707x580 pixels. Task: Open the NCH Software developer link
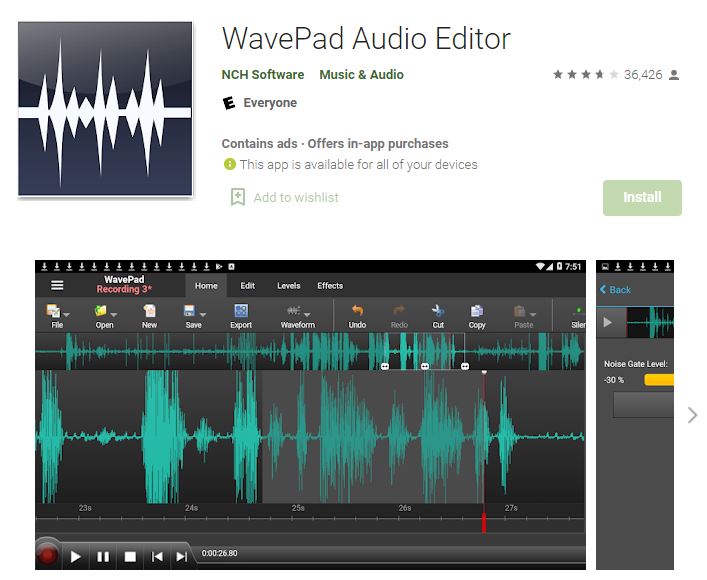tap(262, 74)
